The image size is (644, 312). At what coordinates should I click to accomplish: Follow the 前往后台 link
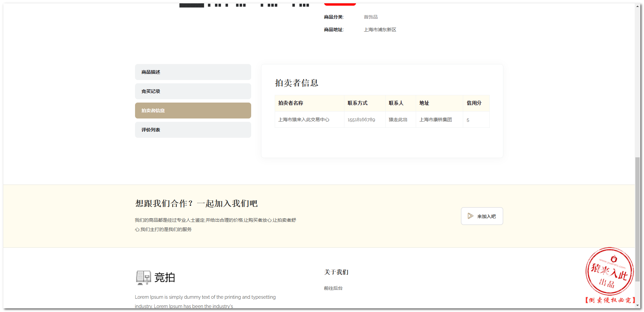click(x=333, y=288)
